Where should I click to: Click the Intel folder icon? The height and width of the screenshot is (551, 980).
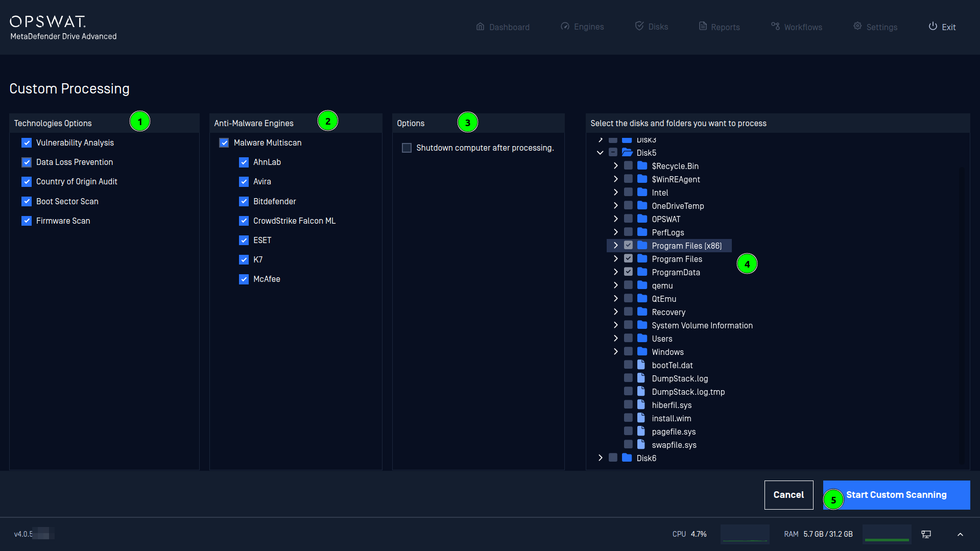[x=642, y=193]
